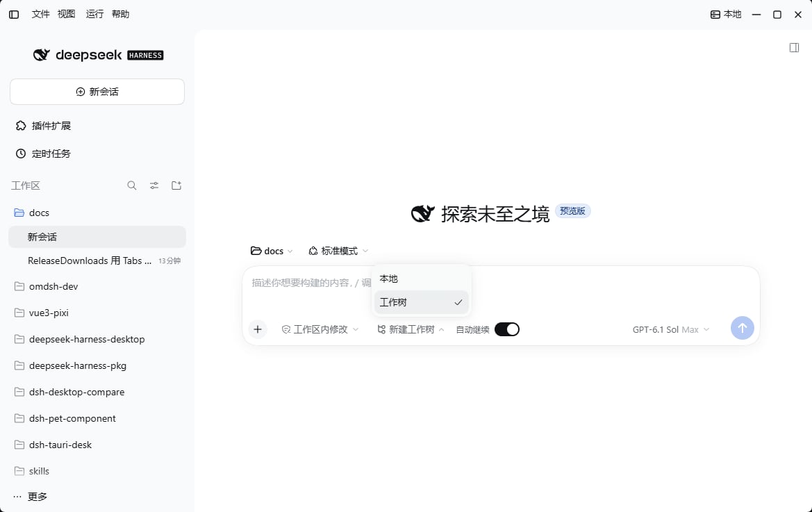
Task: Open the GPT-6.1 Sol Max model dropdown
Action: tap(670, 330)
